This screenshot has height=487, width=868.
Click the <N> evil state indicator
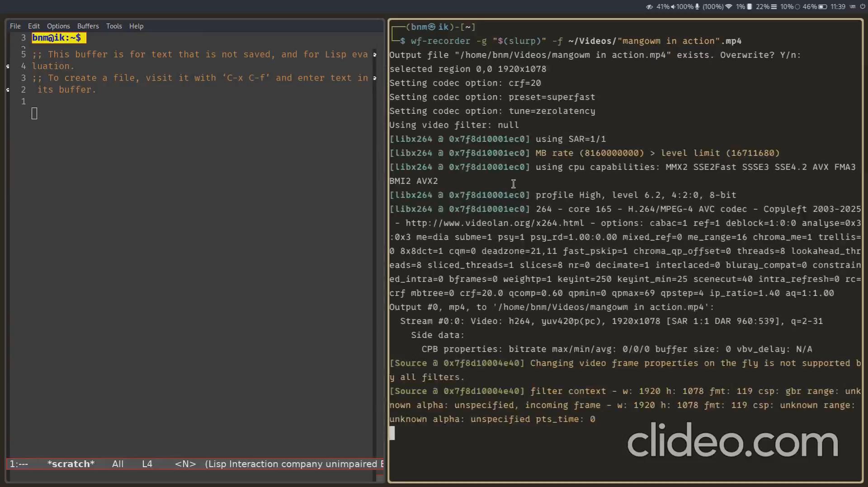click(185, 464)
